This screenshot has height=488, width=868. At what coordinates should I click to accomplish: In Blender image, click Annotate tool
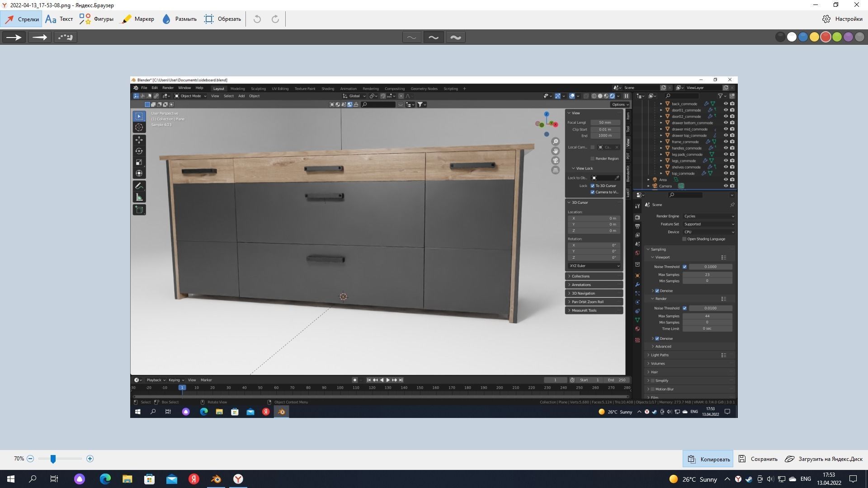139,186
